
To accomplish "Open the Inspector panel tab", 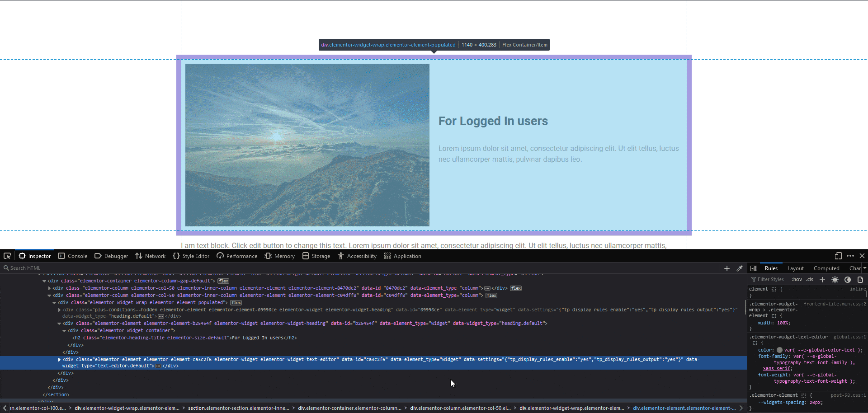I will click(35, 256).
